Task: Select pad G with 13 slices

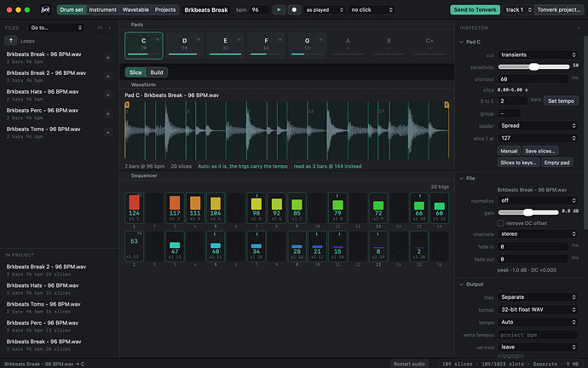Action: 307,46
